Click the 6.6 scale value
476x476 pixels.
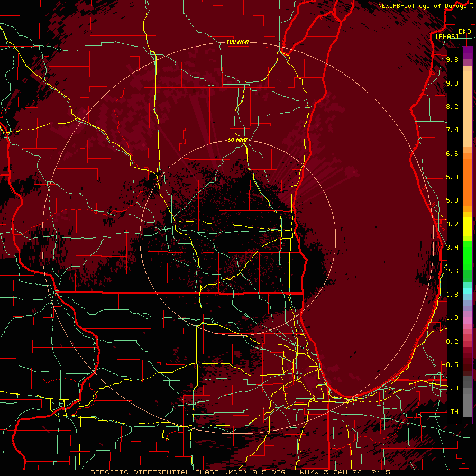click(452, 153)
